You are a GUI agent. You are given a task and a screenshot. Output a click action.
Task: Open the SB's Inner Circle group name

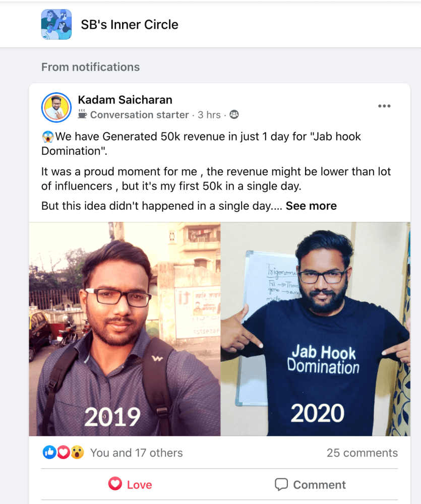tap(130, 24)
